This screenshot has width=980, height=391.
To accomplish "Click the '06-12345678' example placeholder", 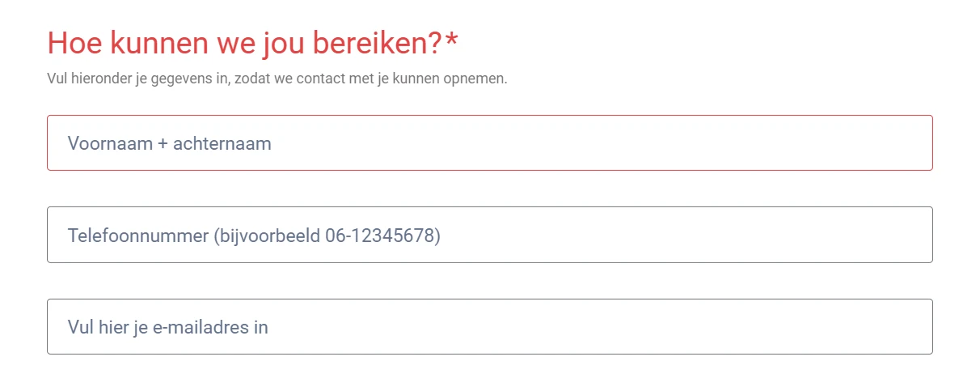I will (382, 236).
